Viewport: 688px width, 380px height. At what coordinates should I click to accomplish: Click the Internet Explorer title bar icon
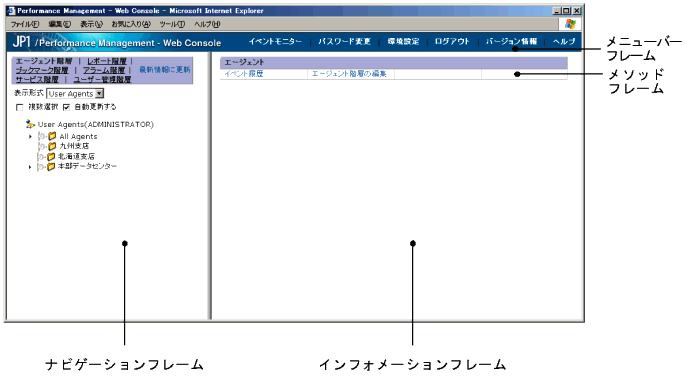coord(11,11)
